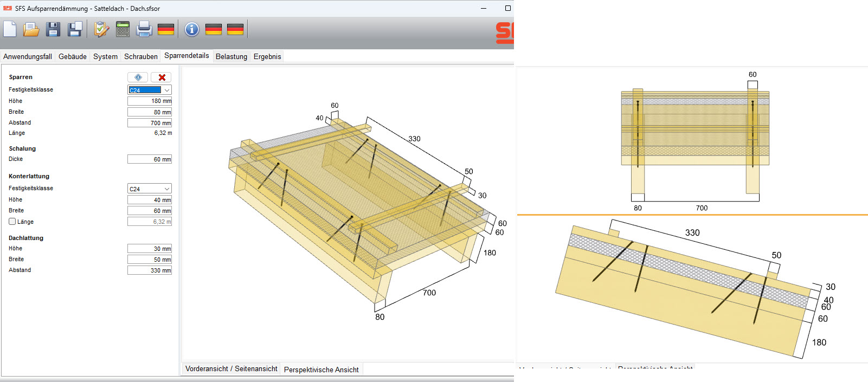868x382 pixels.
Task: Switch to the Belastung tab
Action: coord(232,56)
